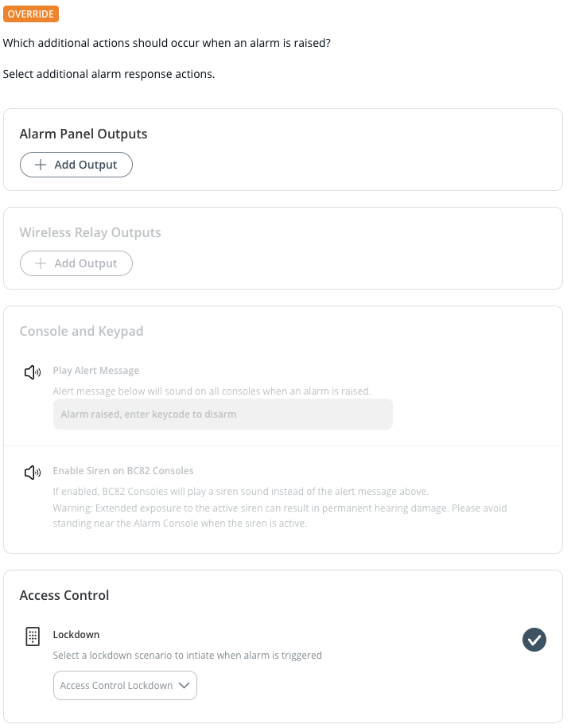This screenshot has width=571, height=728.
Task: Click the Enable Siren on BC82 Consoles label
Action: (123, 470)
